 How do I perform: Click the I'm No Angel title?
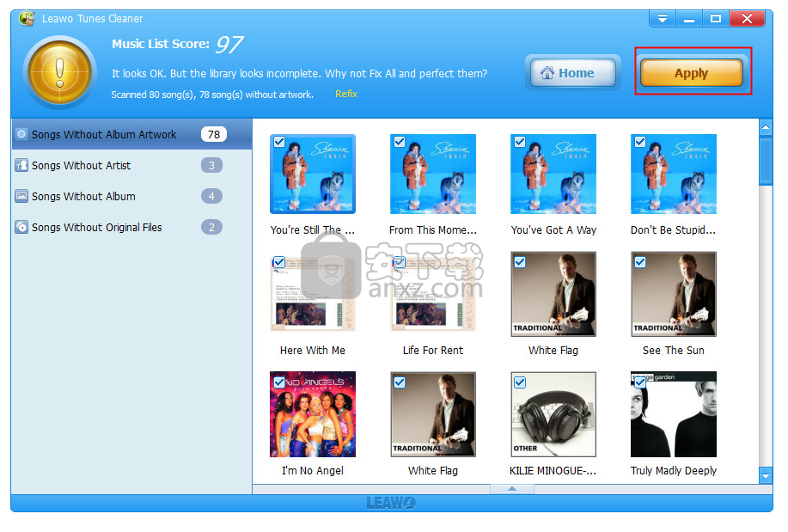pos(313,471)
